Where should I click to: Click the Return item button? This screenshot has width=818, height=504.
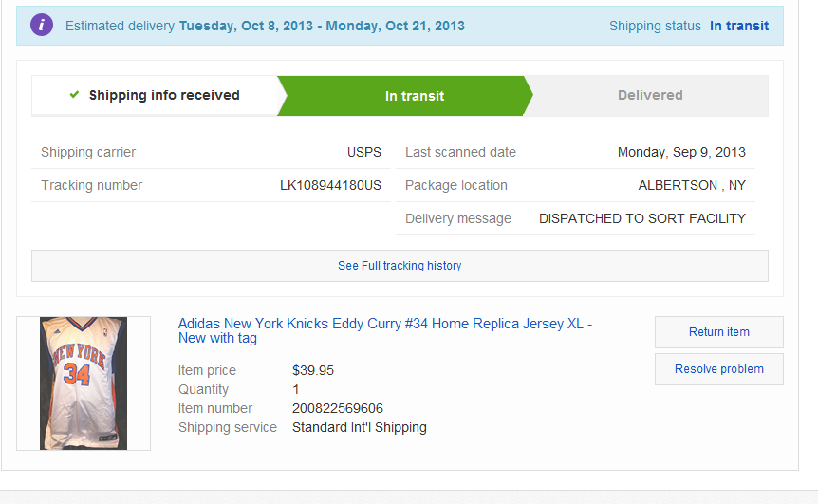(719, 332)
